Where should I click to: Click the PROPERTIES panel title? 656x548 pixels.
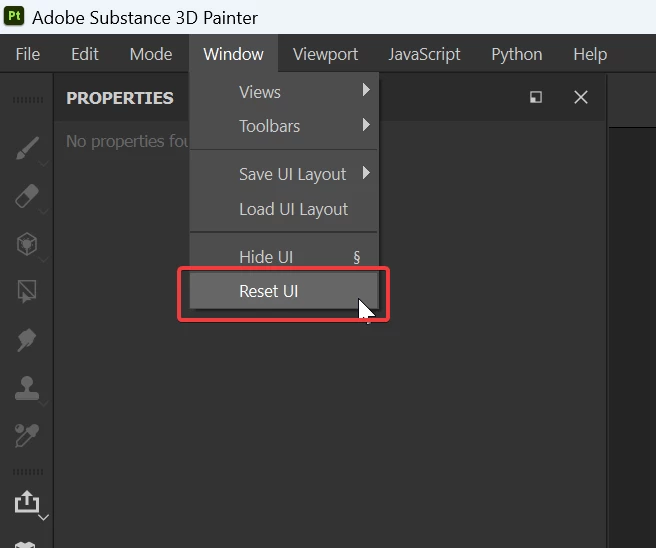(120, 98)
